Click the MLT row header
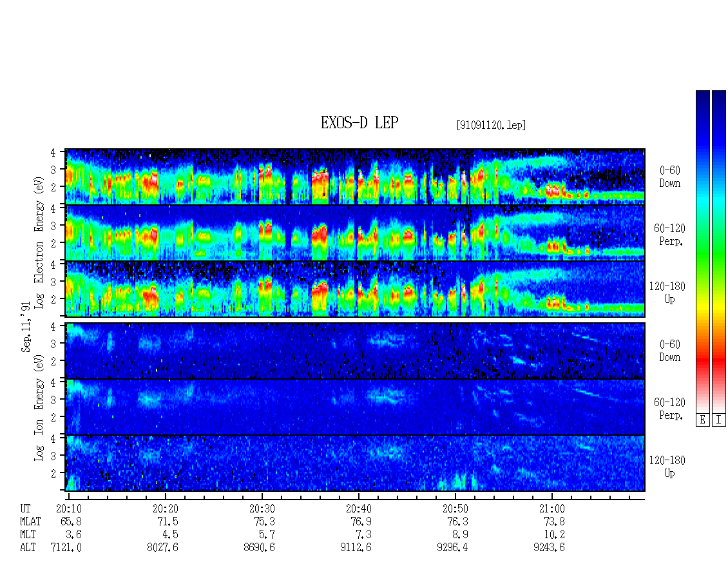The width and height of the screenshot is (728, 564). [x=28, y=535]
